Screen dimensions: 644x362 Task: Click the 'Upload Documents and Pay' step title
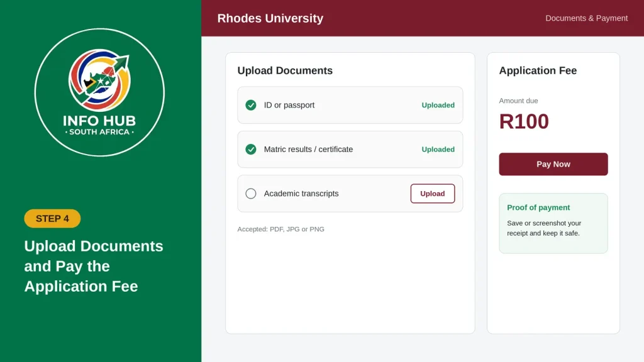point(94,266)
